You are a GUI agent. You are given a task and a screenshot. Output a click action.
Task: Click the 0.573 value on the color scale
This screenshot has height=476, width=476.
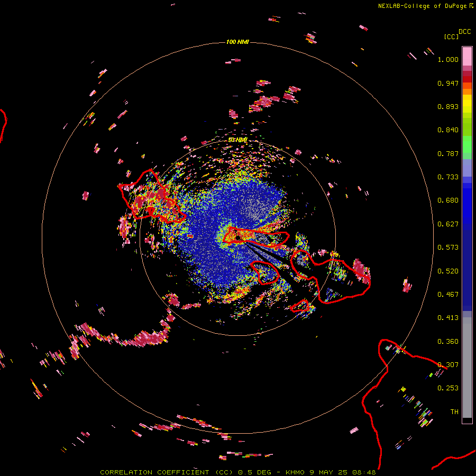(x=448, y=248)
